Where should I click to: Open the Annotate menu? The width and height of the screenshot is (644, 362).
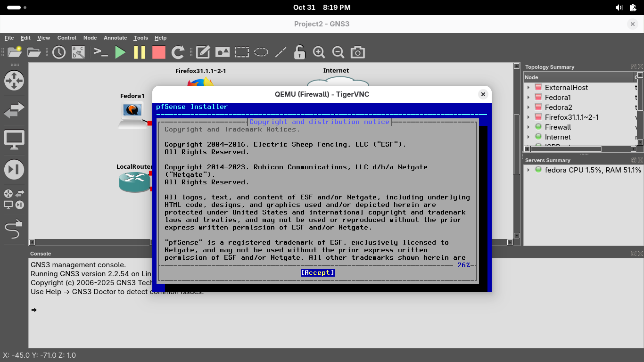115,38
